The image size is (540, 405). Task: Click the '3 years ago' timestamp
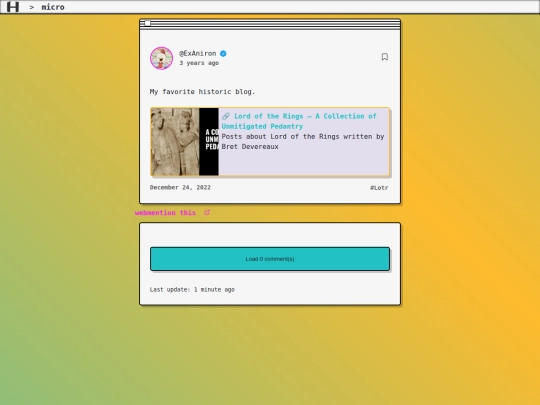(x=199, y=63)
